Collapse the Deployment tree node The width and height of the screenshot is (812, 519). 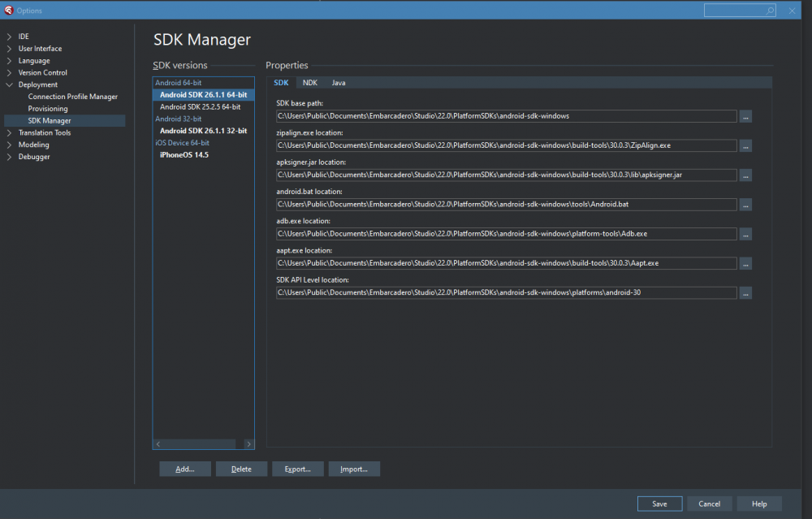click(9, 84)
